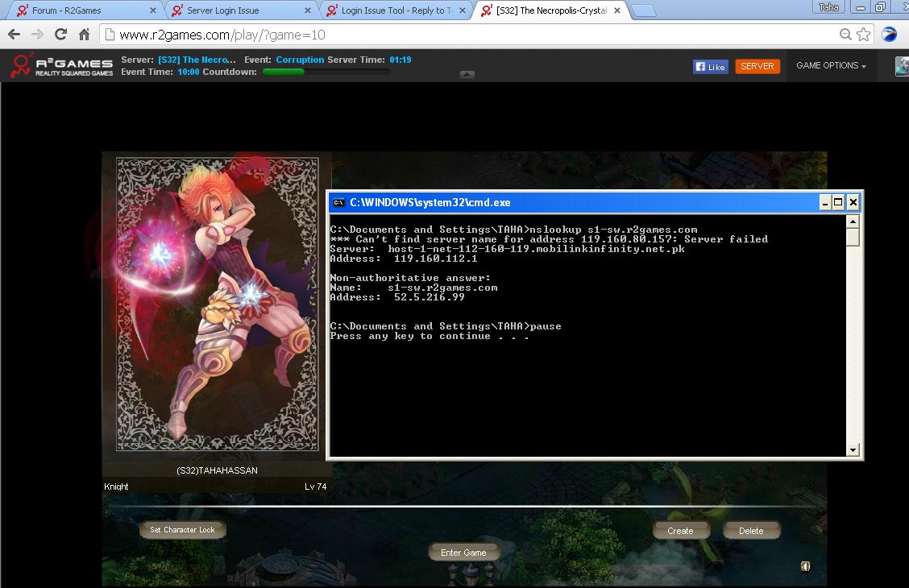The image size is (909, 588).
Task: Collapse the top bar using the arrow tab
Action: [x=467, y=74]
